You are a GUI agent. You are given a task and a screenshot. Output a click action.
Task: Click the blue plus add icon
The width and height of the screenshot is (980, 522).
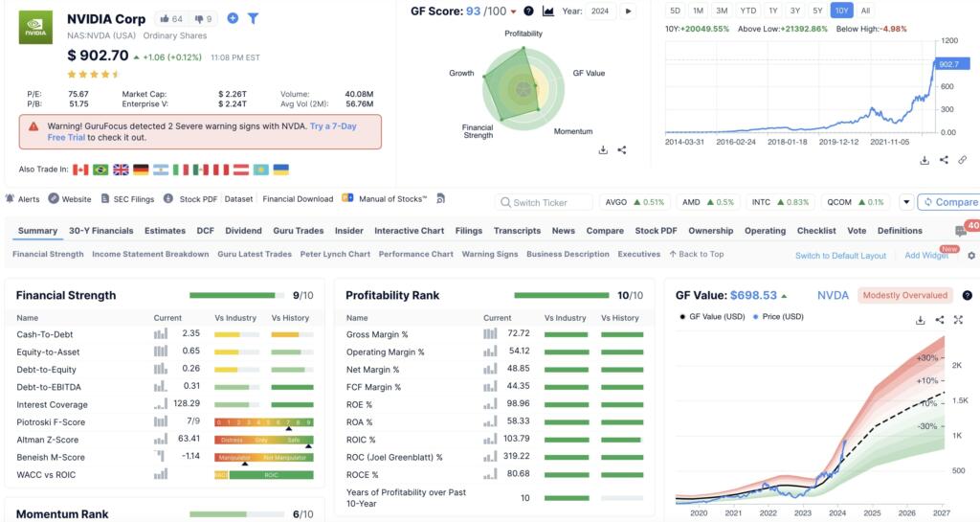(x=233, y=18)
